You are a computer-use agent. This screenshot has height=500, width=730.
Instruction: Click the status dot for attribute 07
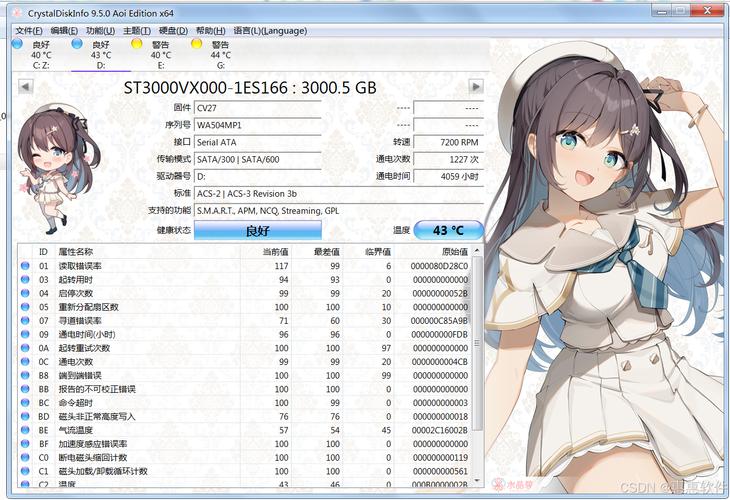tap(25, 321)
